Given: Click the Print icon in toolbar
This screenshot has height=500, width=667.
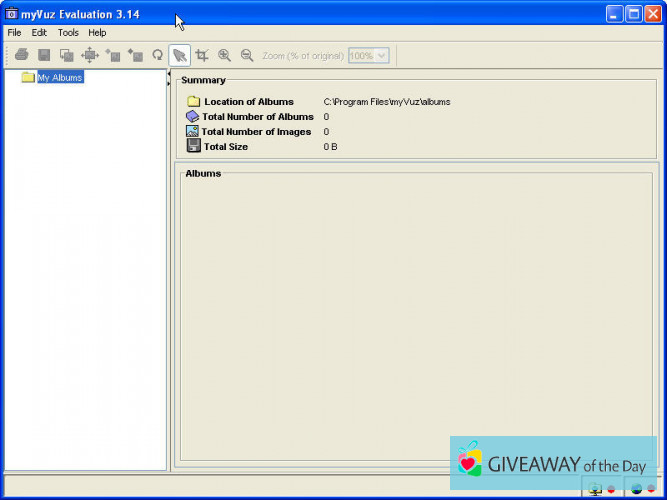Looking at the screenshot, I should click(x=21, y=56).
